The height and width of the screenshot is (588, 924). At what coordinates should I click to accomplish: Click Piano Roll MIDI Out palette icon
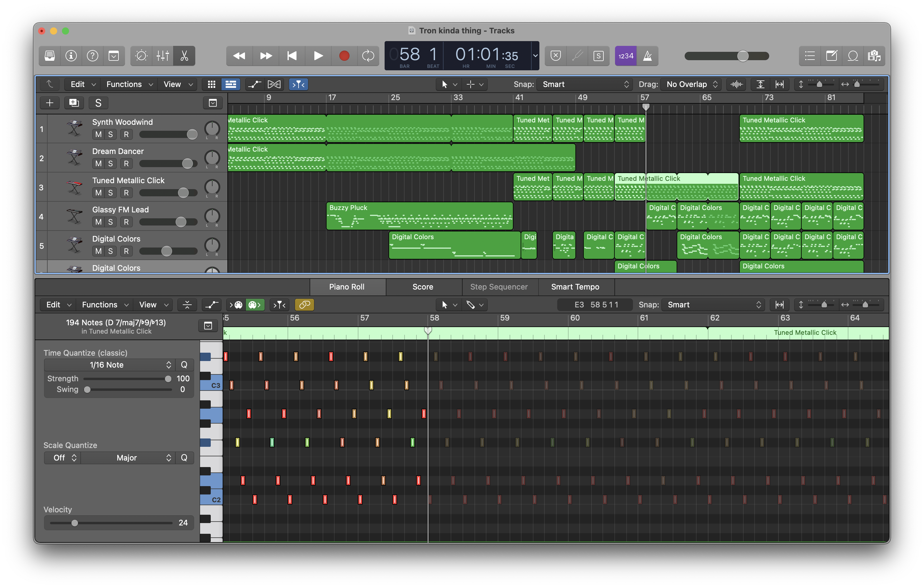(x=255, y=304)
